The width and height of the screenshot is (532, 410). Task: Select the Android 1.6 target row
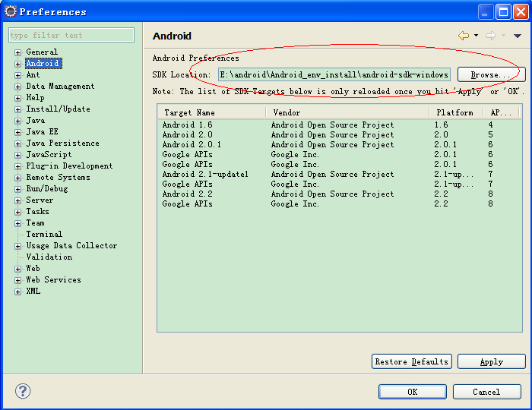click(339, 125)
